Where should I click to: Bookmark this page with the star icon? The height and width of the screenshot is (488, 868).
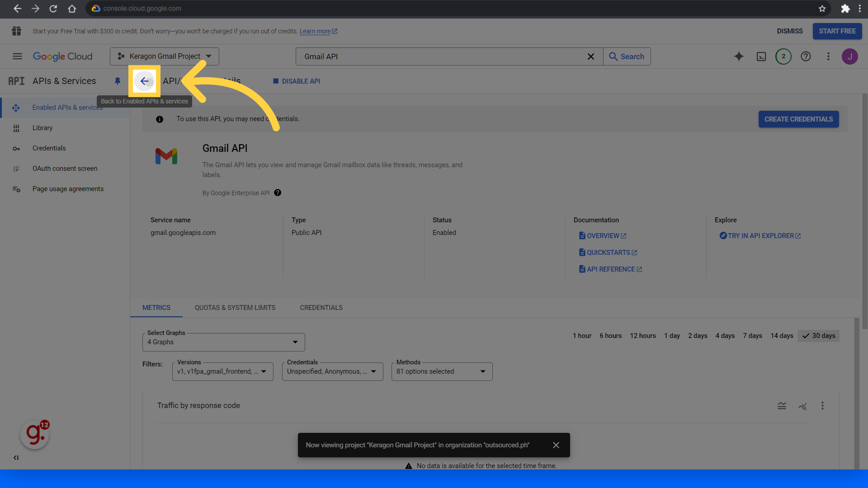tap(822, 9)
